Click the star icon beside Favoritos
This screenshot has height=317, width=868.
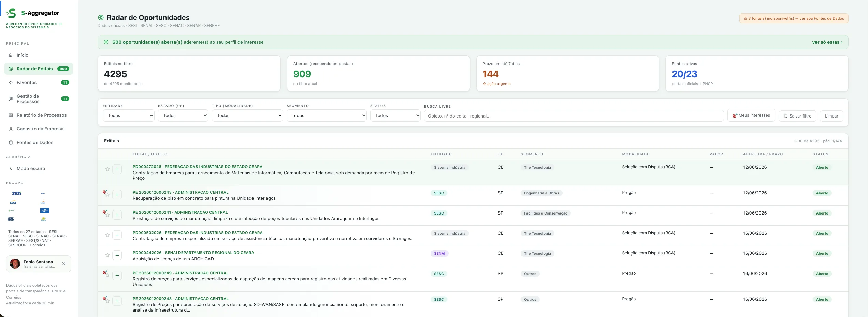pos(11,82)
